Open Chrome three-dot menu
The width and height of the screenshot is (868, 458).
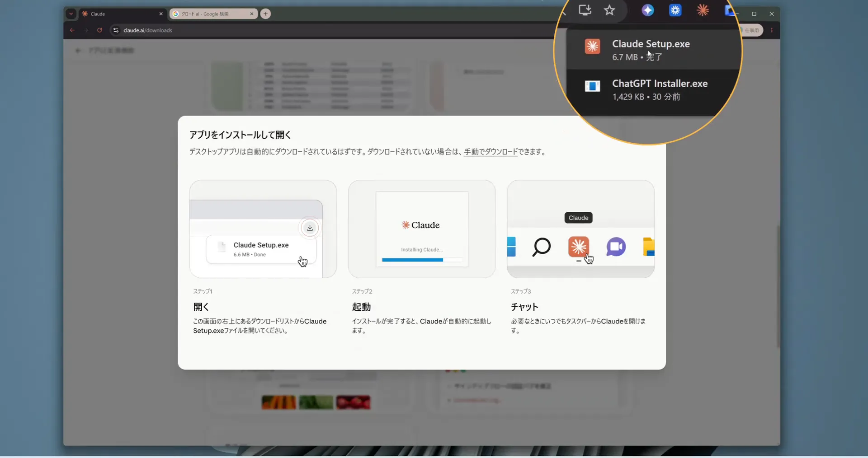click(772, 30)
